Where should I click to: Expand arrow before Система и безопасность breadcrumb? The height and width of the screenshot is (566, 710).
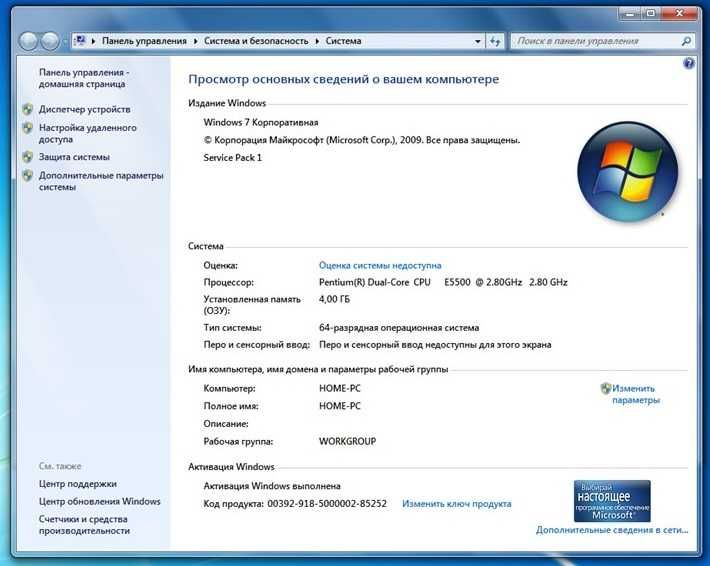[x=196, y=41]
